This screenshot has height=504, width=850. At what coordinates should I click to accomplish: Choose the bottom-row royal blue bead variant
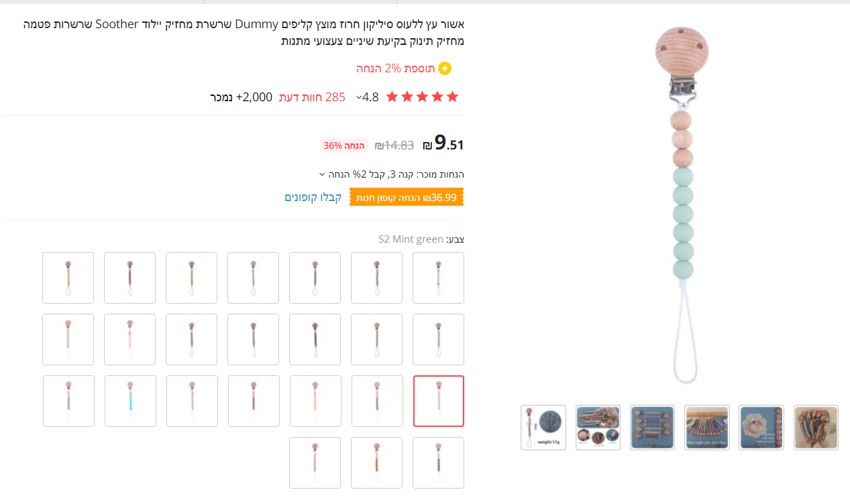[x=439, y=462]
